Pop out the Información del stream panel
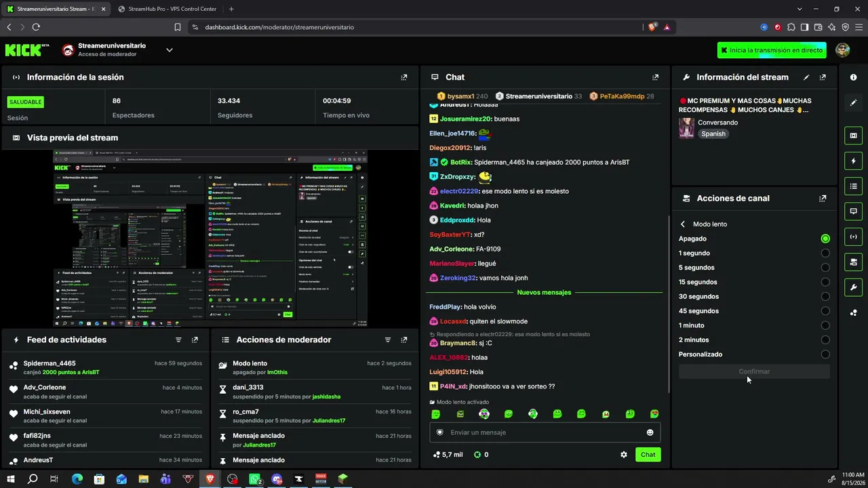Viewport: 868px width, 488px height. 823,77
